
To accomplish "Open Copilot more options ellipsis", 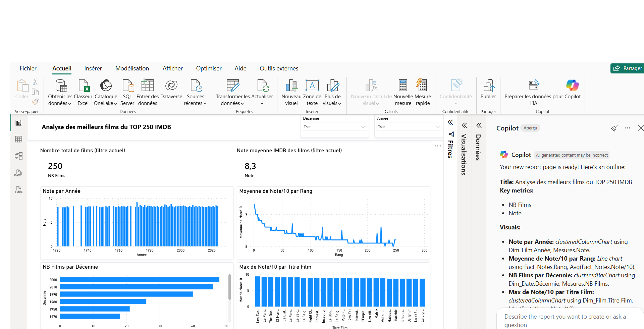I will (x=628, y=128).
